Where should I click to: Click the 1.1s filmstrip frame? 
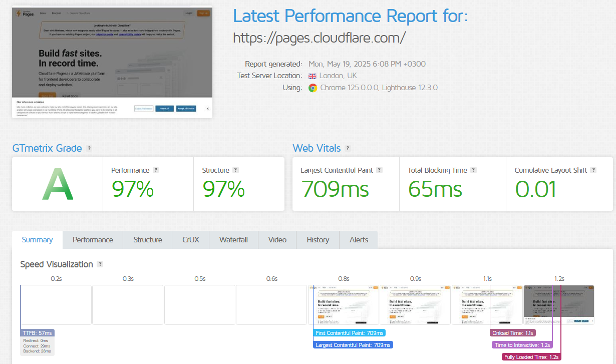(x=487, y=305)
